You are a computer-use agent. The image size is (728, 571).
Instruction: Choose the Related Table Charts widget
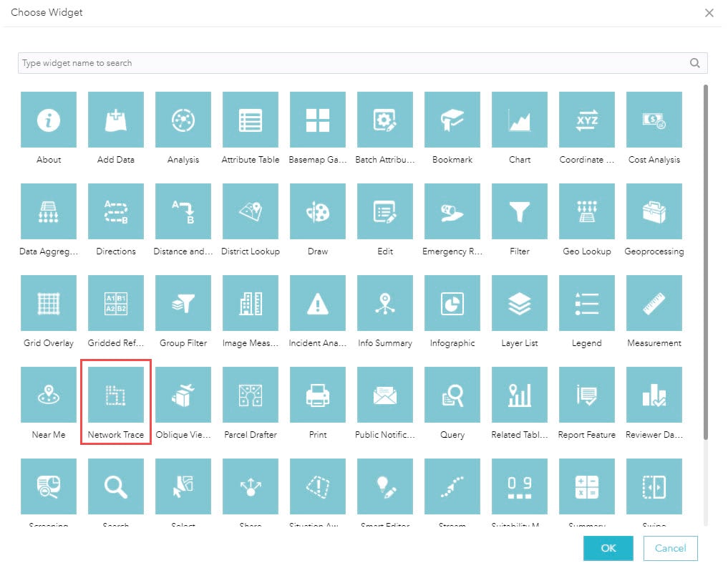(520, 395)
